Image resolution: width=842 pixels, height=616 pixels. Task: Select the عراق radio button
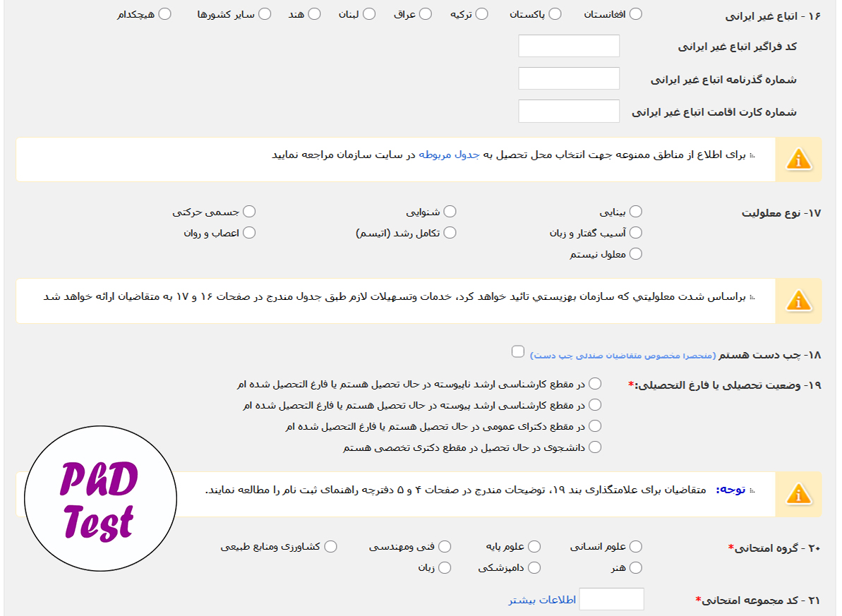click(426, 14)
